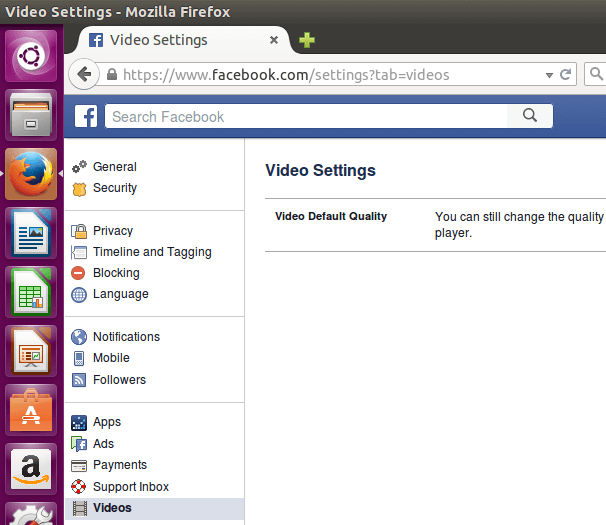The width and height of the screenshot is (606, 525).
Task: Click the lock icon beside Privacy
Action: point(79,231)
